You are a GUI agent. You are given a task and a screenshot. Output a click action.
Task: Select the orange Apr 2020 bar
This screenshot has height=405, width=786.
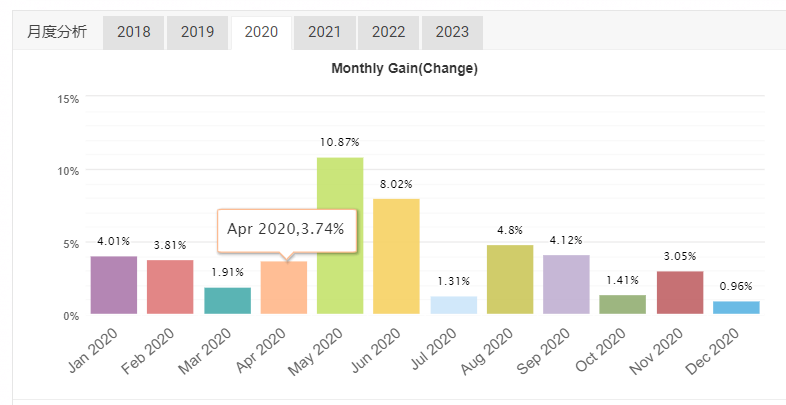[283, 288]
